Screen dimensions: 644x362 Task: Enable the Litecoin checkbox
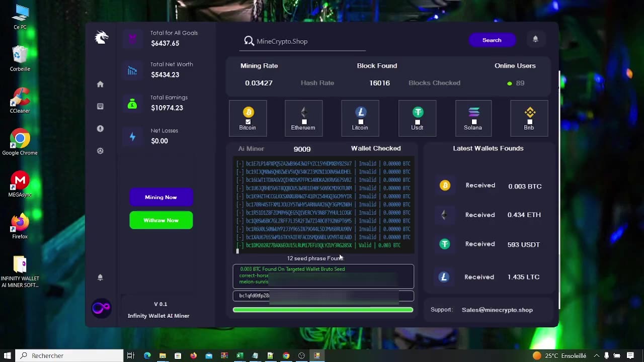pyautogui.click(x=361, y=122)
